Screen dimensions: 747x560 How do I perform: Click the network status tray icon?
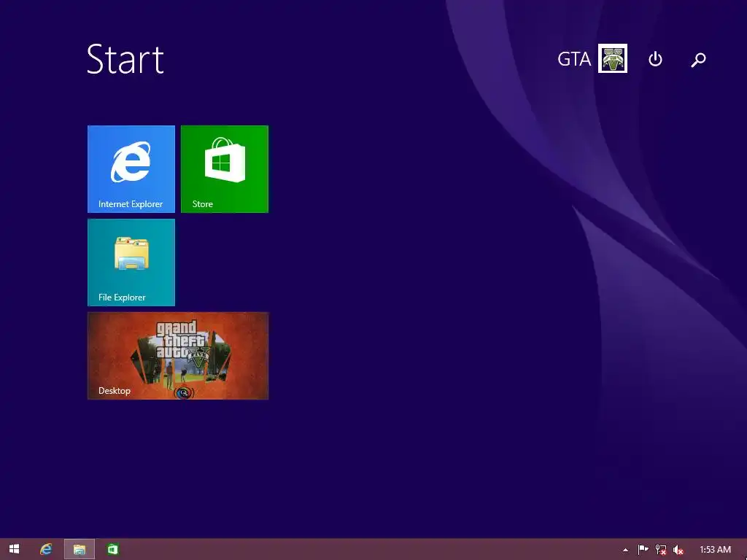661,550
